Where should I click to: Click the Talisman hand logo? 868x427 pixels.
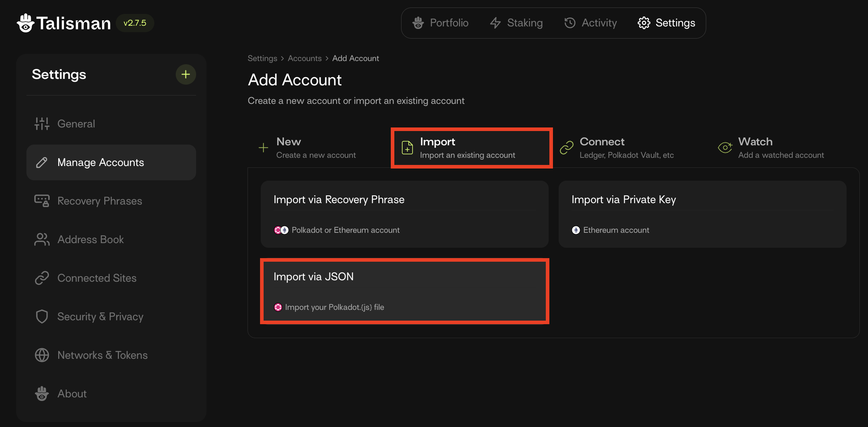click(x=25, y=23)
